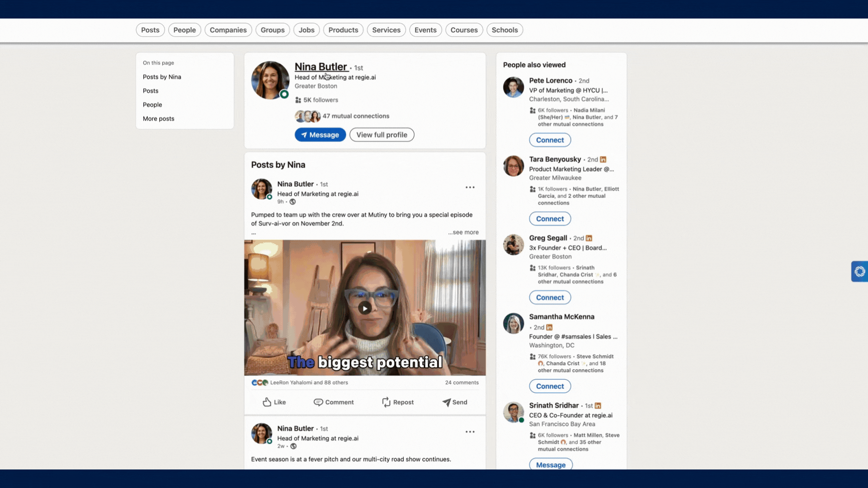Open Samantha McKenna's name link
868x488 pixels.
click(562, 317)
